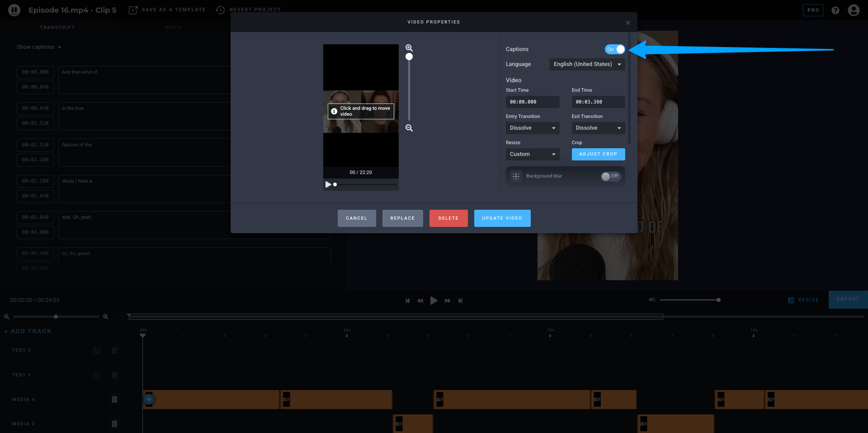Turn off the Captions toggle
The width and height of the screenshot is (868, 433).
[615, 49]
